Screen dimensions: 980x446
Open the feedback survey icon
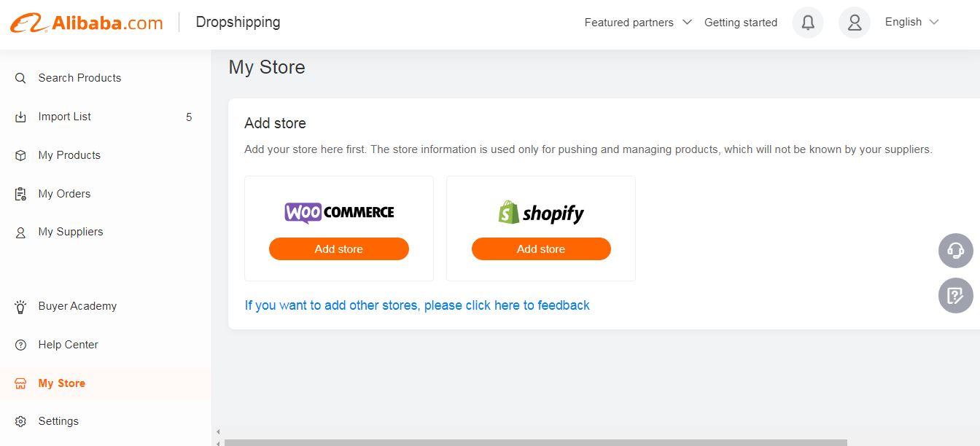pos(956,296)
